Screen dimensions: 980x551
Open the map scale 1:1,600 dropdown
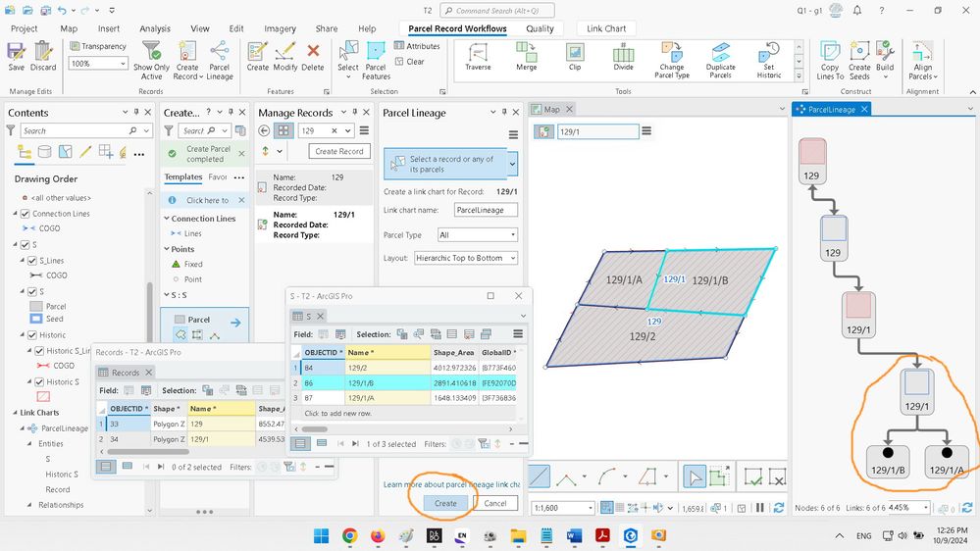click(590, 508)
